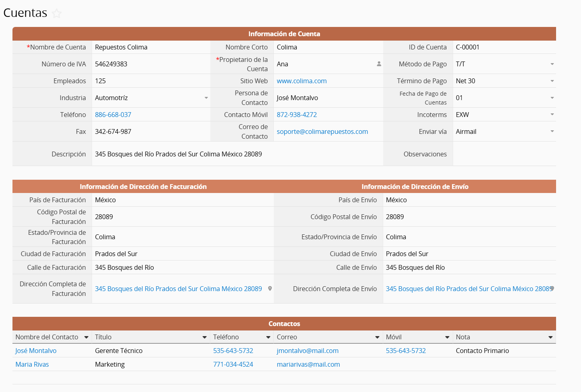Open Fecha de Pago de Cuentas dropdown
This screenshot has height=392, width=581.
pyautogui.click(x=552, y=98)
